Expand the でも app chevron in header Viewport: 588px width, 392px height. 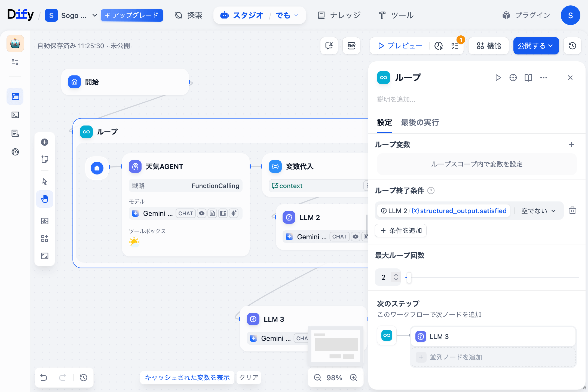pos(296,16)
